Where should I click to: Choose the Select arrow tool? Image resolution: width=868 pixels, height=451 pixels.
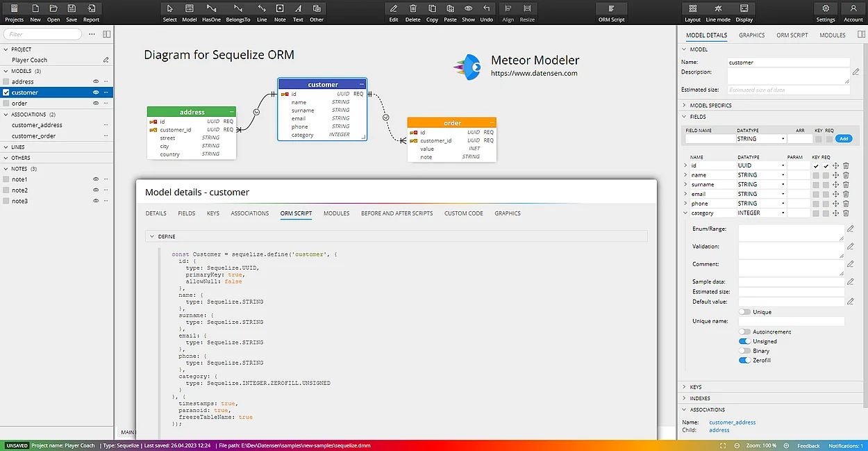click(170, 12)
